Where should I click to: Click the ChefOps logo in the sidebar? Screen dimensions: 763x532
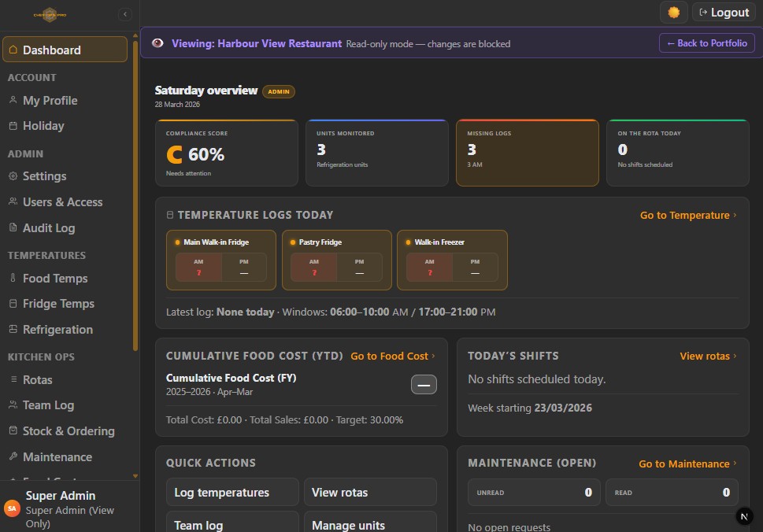tap(50, 15)
